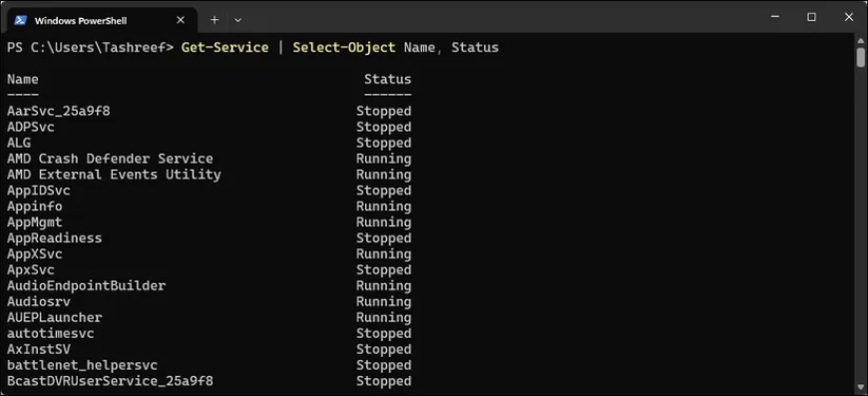Close the terminal window
868x396 pixels.
tap(849, 17)
